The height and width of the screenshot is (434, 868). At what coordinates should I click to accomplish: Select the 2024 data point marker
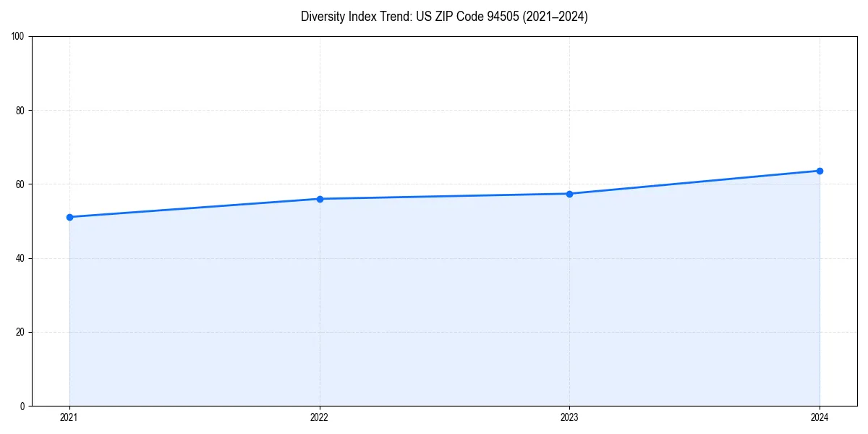(x=820, y=171)
